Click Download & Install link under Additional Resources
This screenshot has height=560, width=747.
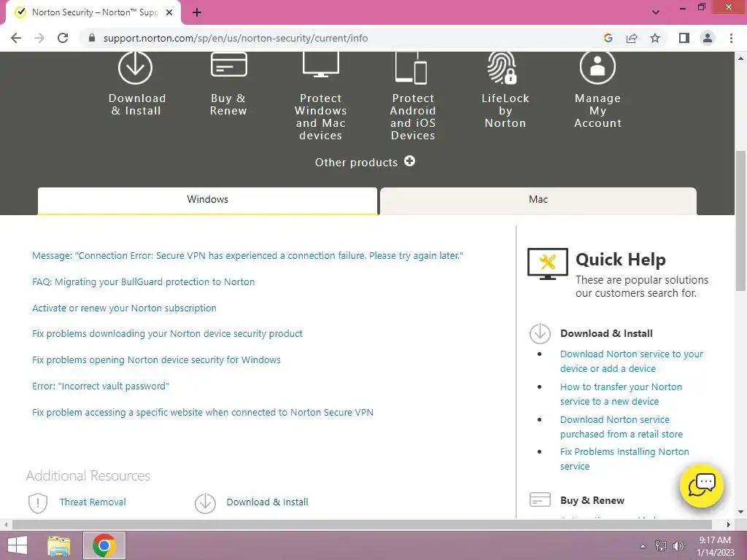pos(267,502)
